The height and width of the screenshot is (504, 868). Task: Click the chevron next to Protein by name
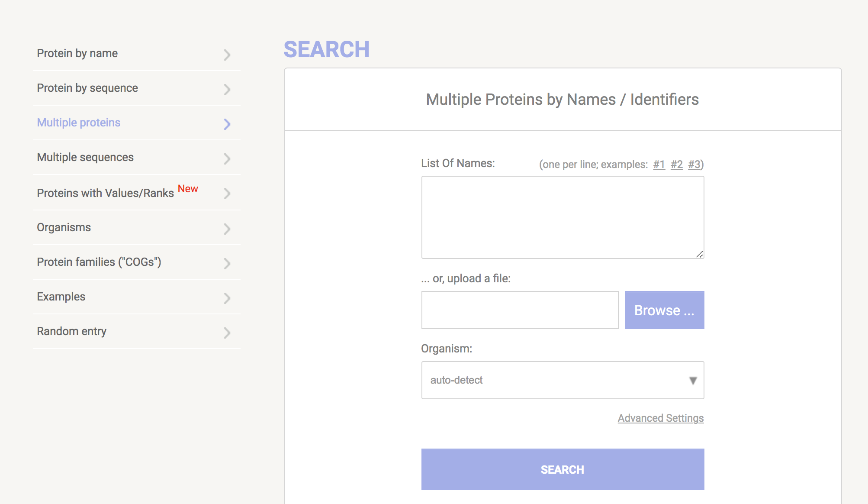(x=227, y=55)
